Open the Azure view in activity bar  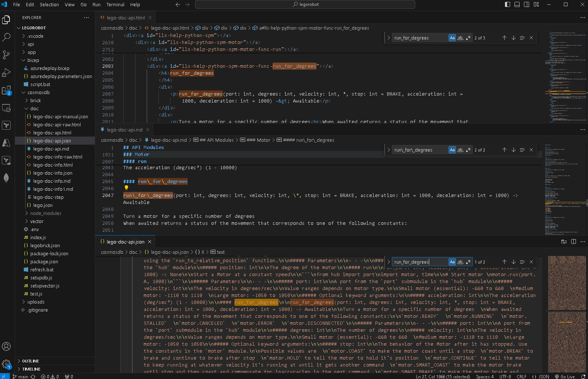pos(6,142)
